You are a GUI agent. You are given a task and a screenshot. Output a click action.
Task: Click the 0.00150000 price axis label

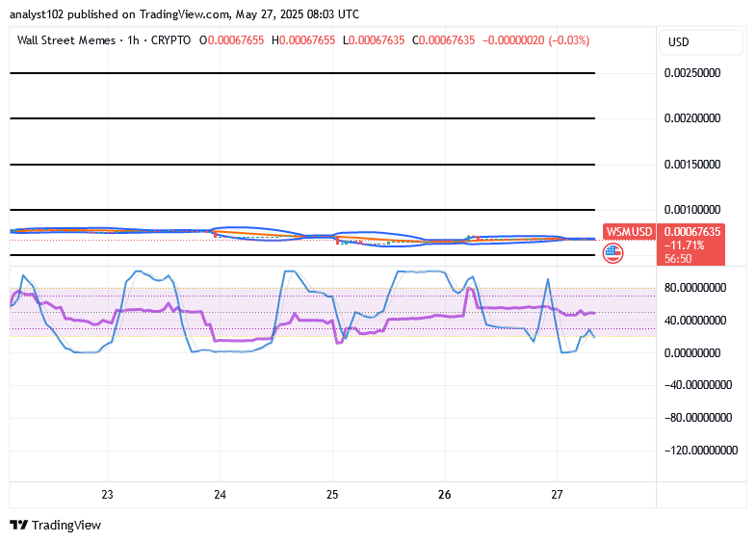click(x=692, y=165)
